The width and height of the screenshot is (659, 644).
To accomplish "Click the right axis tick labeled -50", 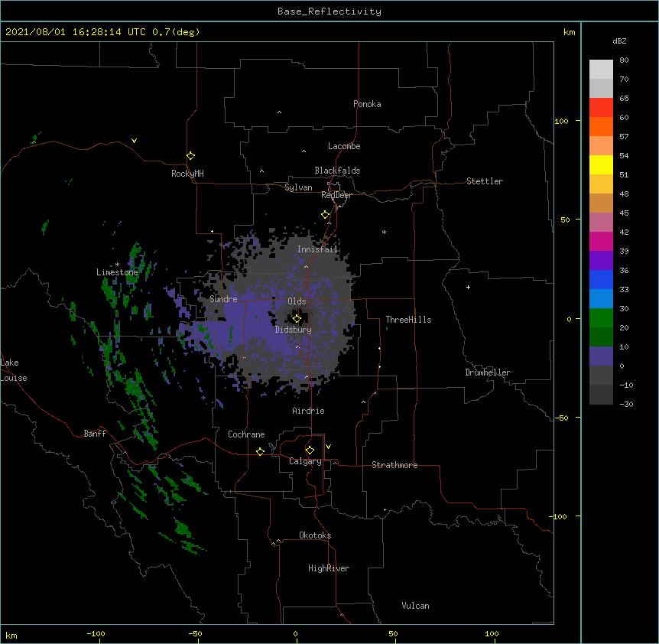I will click(x=561, y=418).
